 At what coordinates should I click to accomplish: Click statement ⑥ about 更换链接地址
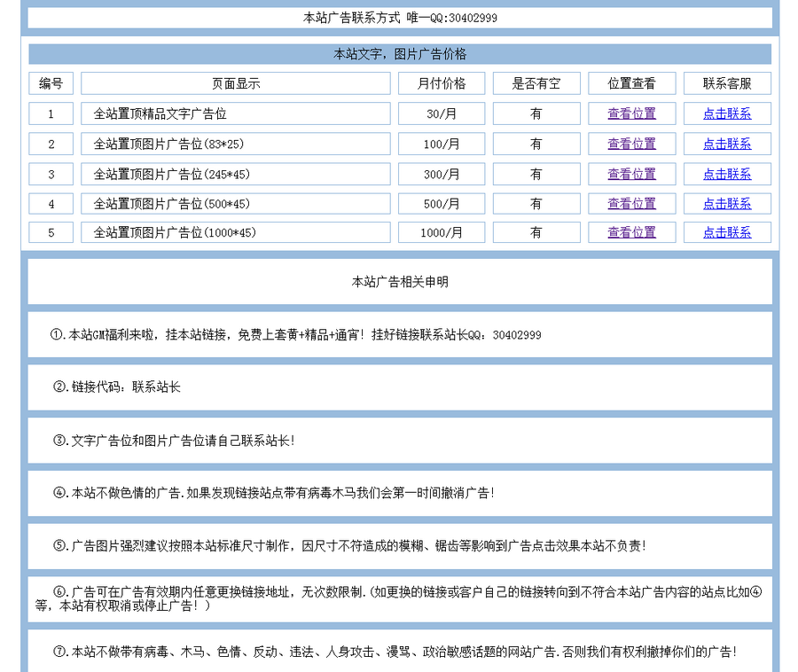[400, 598]
